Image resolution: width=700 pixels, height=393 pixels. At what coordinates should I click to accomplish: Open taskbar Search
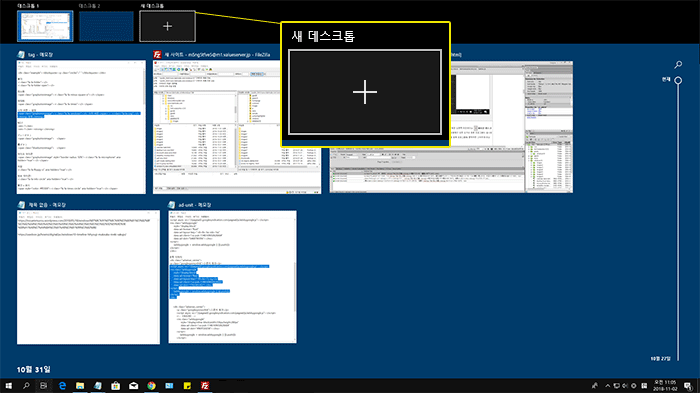click(26, 385)
